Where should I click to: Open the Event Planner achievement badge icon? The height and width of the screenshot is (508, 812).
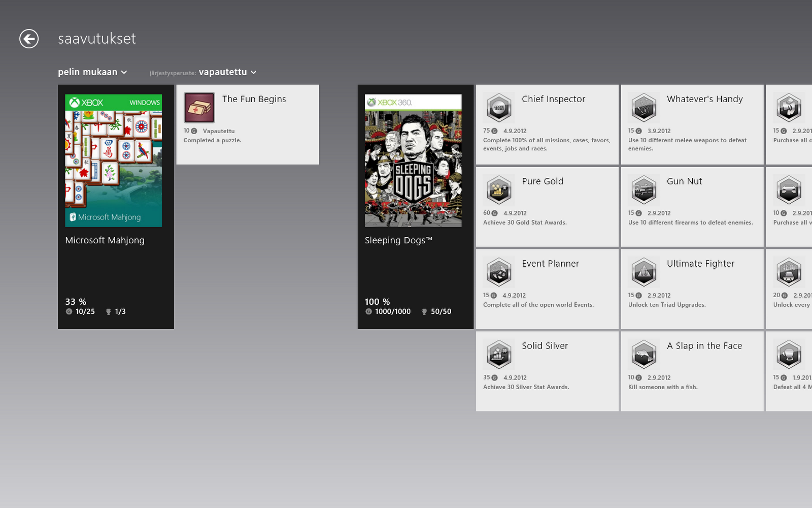coord(499,272)
